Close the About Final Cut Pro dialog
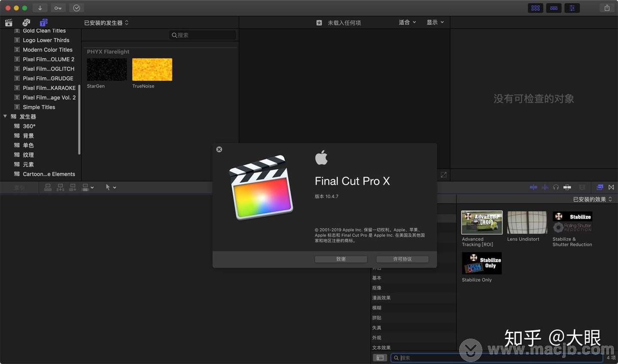Image resolution: width=618 pixels, height=364 pixels. (219, 149)
